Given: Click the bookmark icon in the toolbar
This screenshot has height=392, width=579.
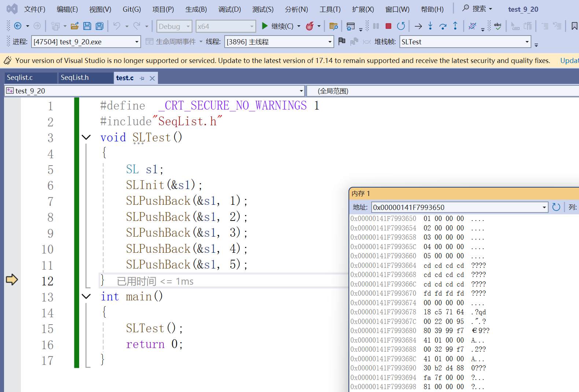Looking at the screenshot, I should 574,26.
